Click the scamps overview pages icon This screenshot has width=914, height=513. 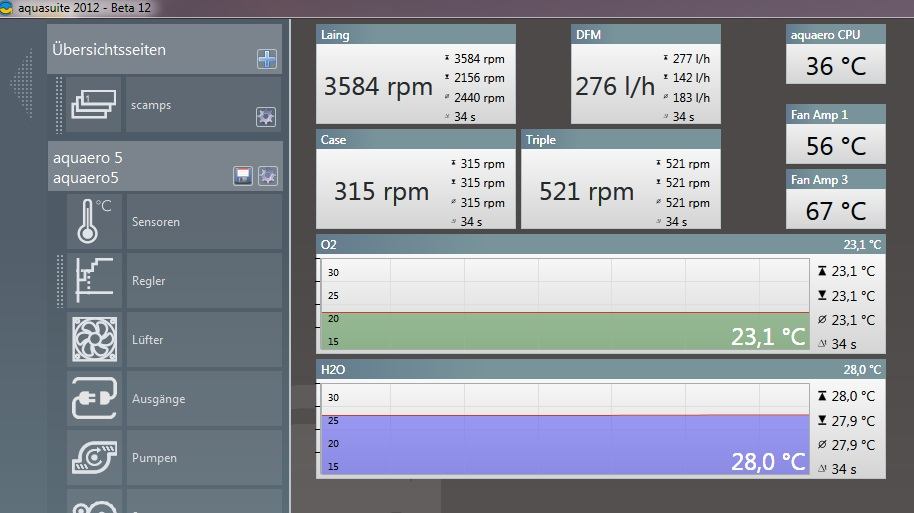(94, 105)
